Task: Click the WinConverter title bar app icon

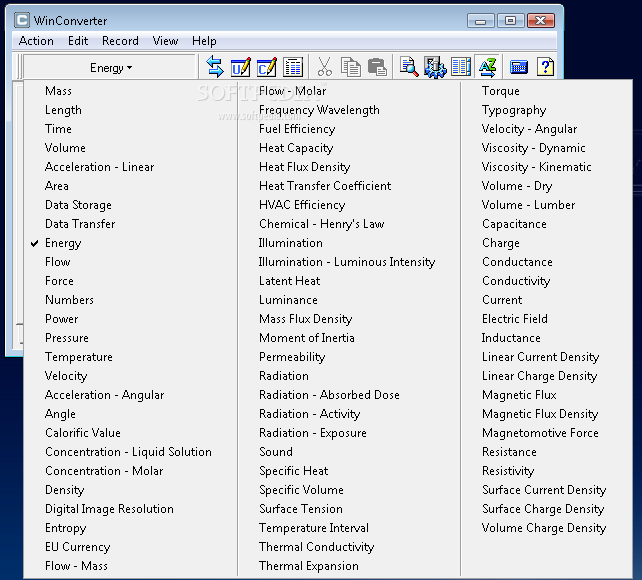Action: pyautogui.click(x=22, y=20)
